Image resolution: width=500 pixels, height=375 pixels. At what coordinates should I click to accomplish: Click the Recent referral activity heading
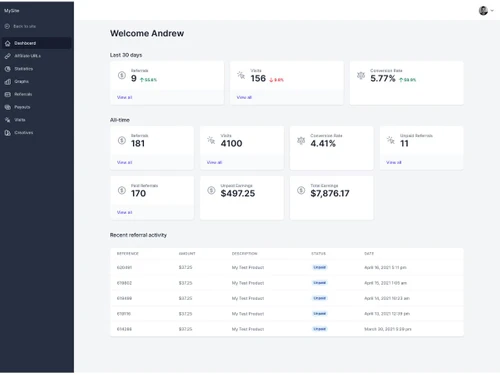[x=138, y=235]
